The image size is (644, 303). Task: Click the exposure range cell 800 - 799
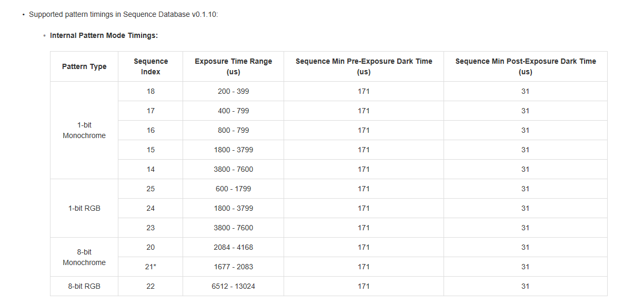click(x=233, y=130)
